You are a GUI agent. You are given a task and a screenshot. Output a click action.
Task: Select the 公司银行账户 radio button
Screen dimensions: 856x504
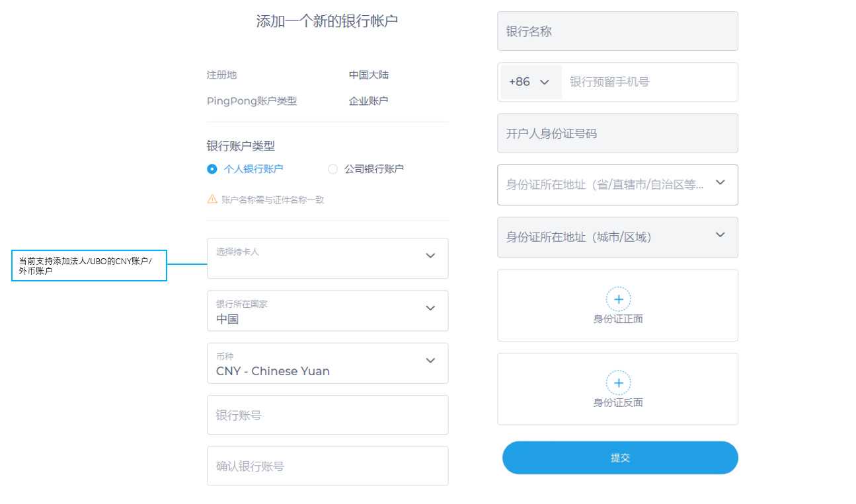[333, 168]
